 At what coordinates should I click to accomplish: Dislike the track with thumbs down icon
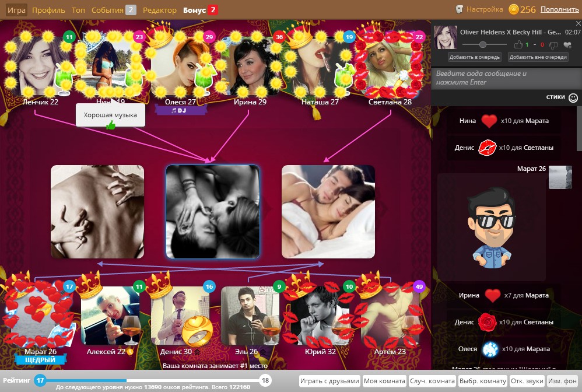(553, 45)
